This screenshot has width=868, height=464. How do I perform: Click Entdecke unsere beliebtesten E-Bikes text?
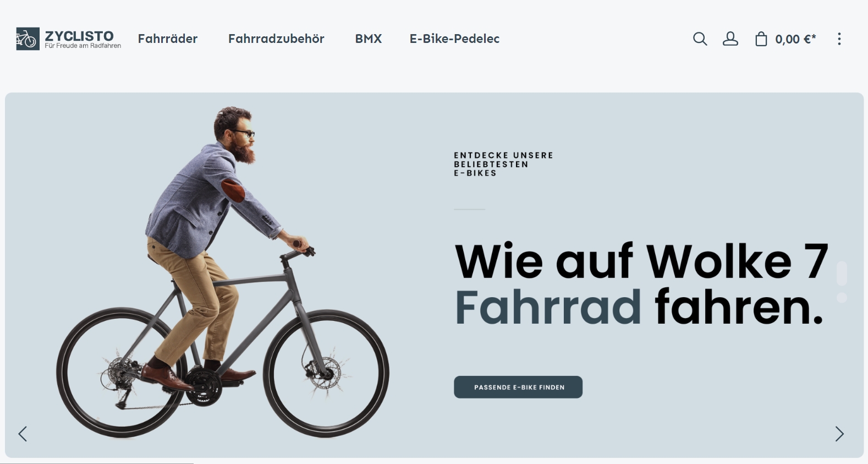pyautogui.click(x=503, y=164)
